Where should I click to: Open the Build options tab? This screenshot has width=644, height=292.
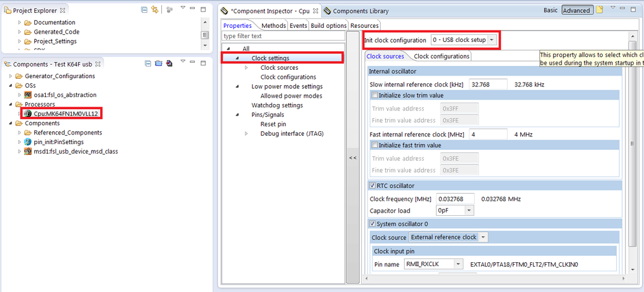[x=328, y=25]
